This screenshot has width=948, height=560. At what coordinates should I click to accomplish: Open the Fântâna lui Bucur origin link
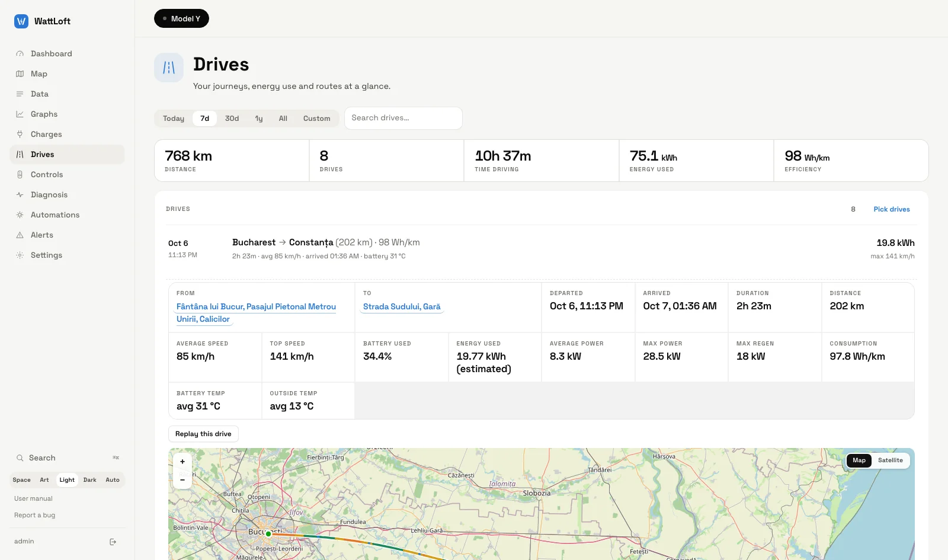click(x=256, y=313)
